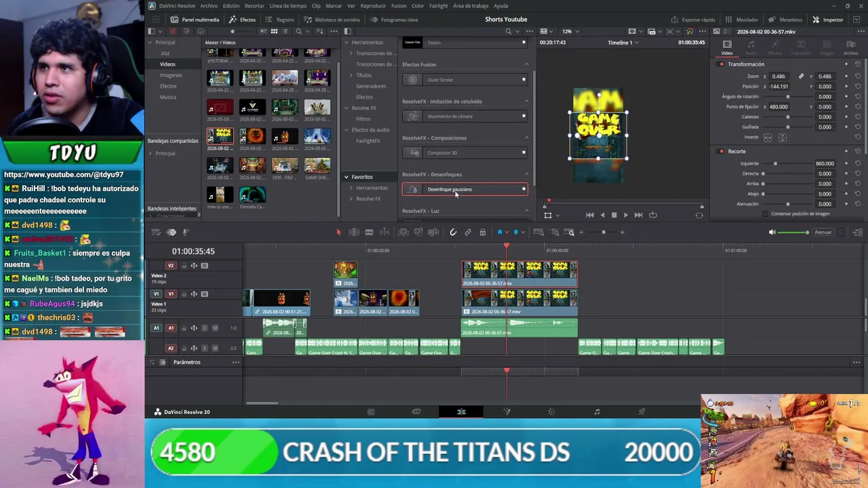Click the Exportar rápido button
This screenshot has width=868, height=488.
[692, 20]
